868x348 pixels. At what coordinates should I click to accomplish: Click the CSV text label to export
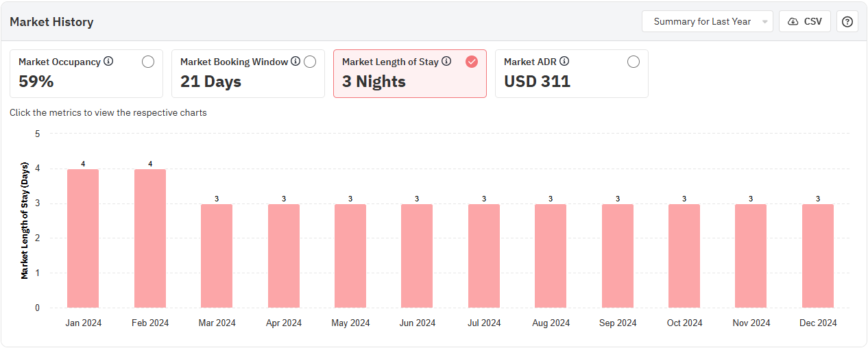[812, 21]
